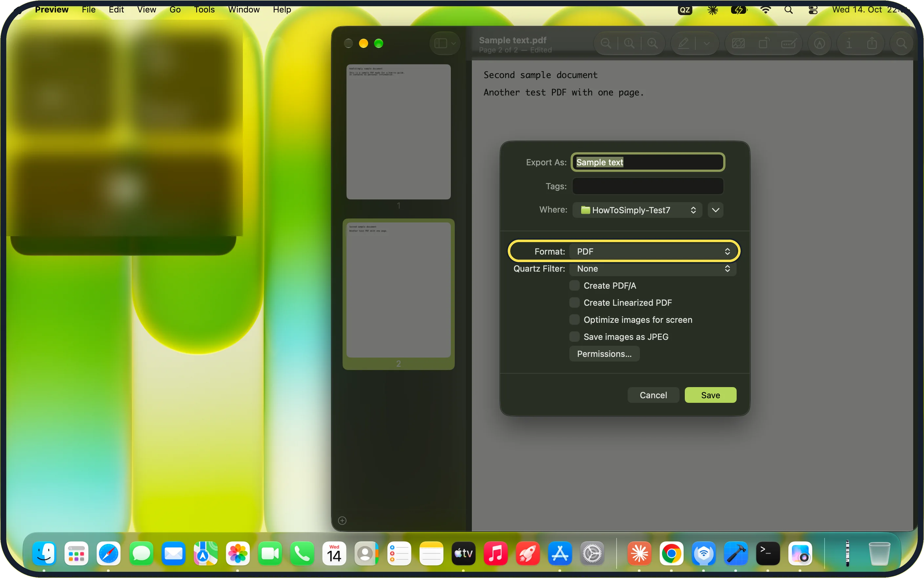Open the Go menu

(x=175, y=10)
